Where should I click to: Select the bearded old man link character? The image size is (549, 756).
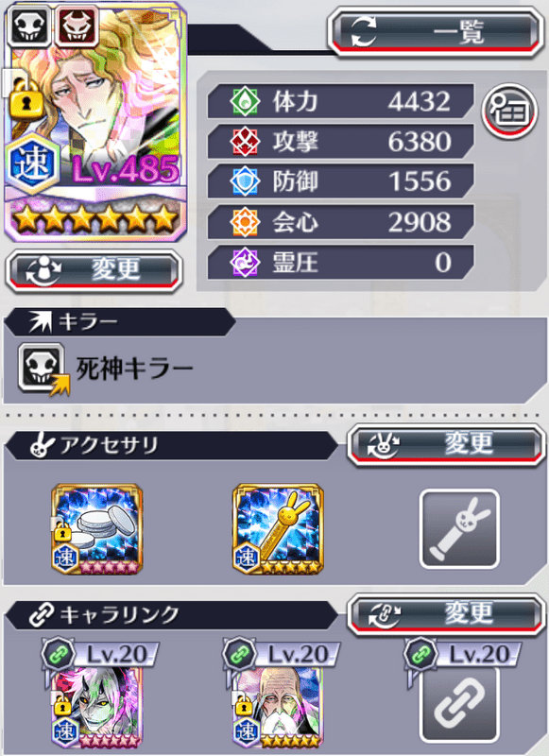278,706
